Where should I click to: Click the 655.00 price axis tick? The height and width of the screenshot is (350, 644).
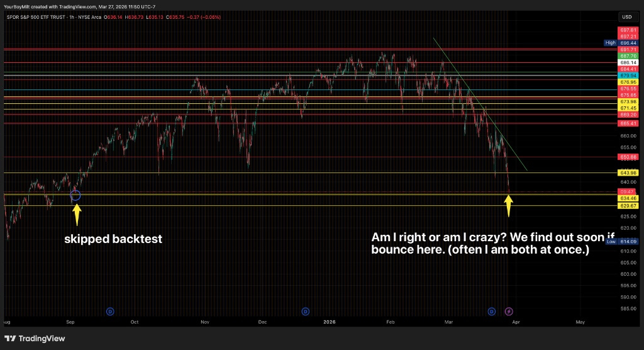628,147
